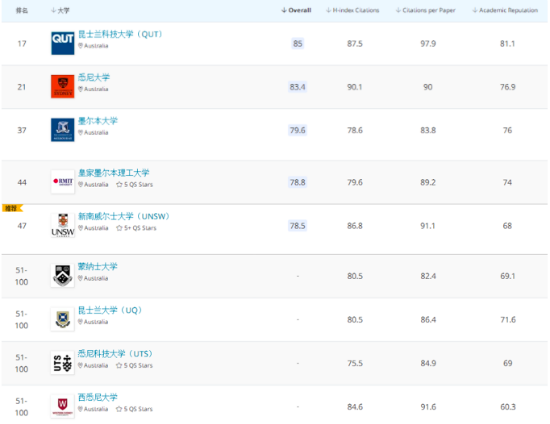Image resolution: width=550 pixels, height=424 pixels.
Task: Open 新南威尔士大学（UNSW）link
Action: 124,216
